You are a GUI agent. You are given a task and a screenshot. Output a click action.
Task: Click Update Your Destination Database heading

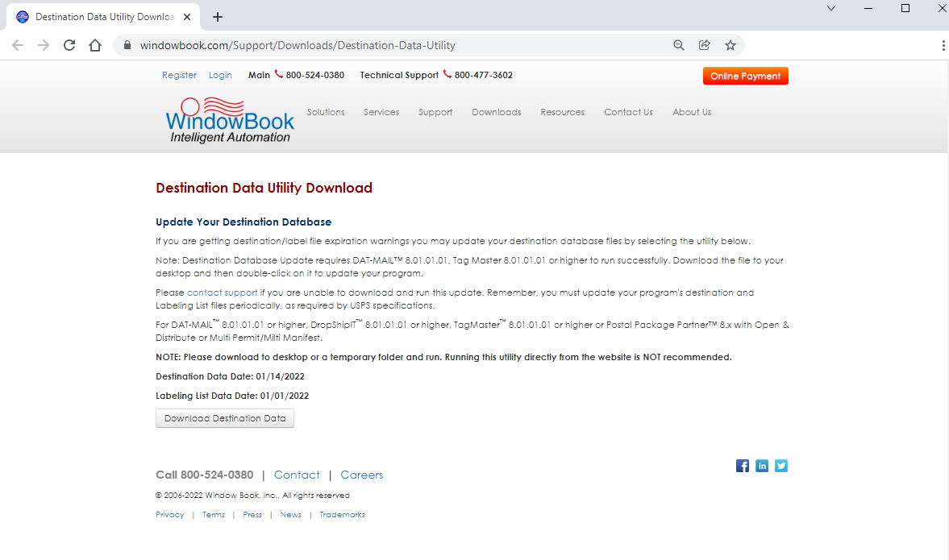(x=243, y=222)
